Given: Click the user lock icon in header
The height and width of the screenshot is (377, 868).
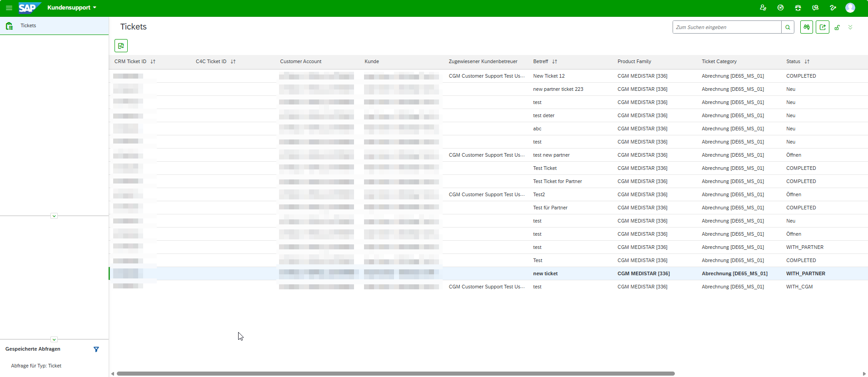Looking at the screenshot, I should pos(763,8).
